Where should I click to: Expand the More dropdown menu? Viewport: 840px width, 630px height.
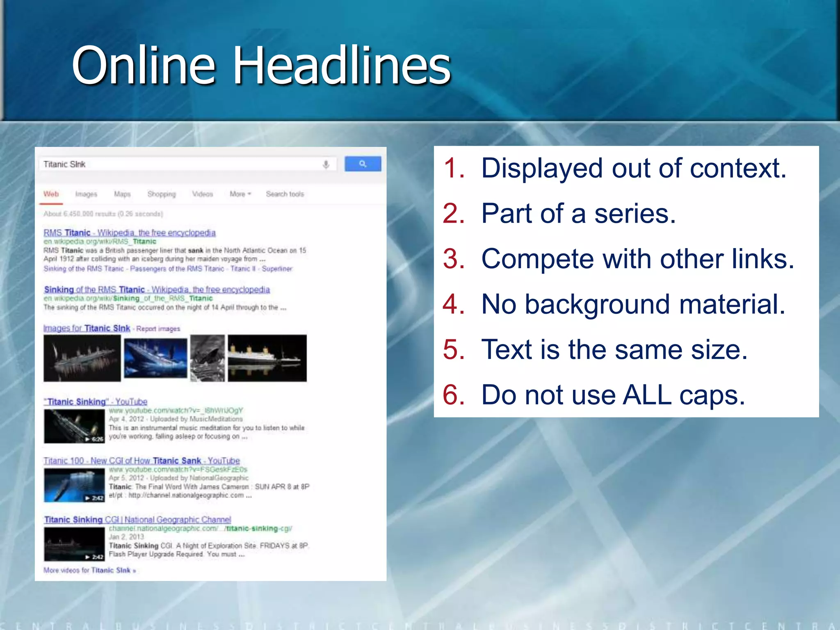pyautogui.click(x=240, y=194)
